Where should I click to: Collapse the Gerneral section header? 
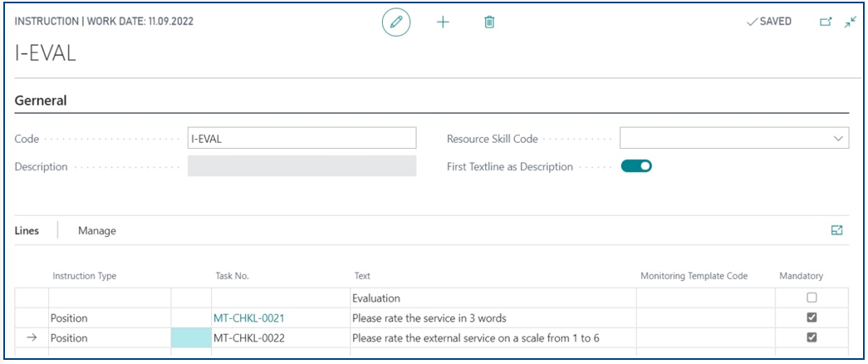click(x=41, y=101)
